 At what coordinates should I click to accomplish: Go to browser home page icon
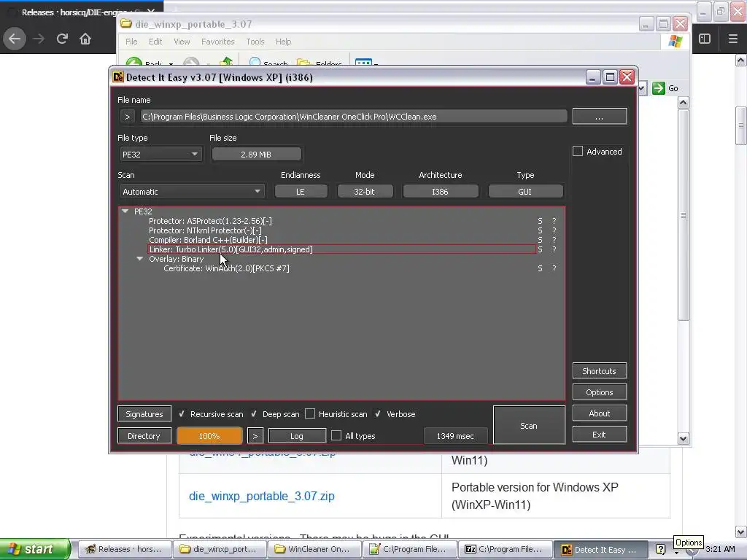[85, 39]
